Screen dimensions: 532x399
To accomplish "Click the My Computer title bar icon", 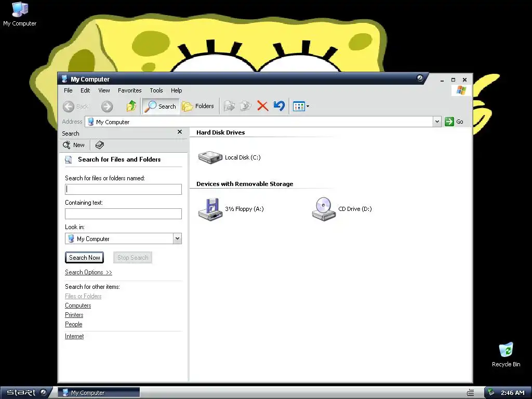I will [64, 79].
